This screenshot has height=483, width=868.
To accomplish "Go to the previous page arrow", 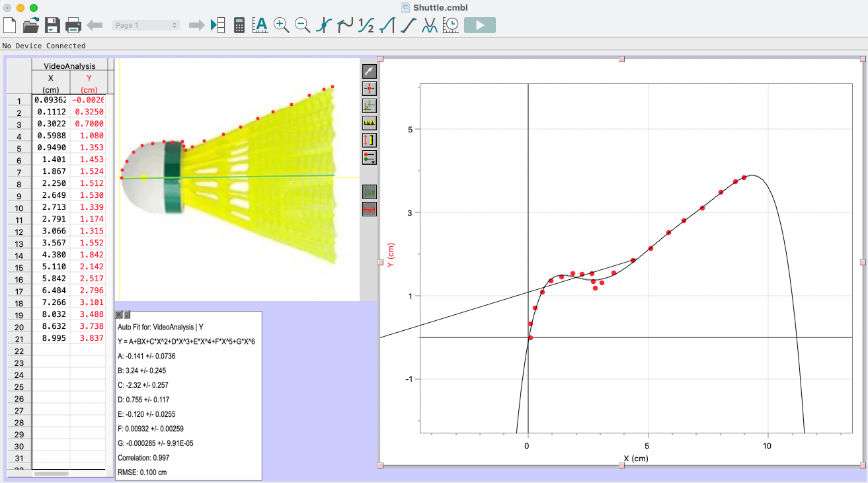I will click(x=95, y=25).
